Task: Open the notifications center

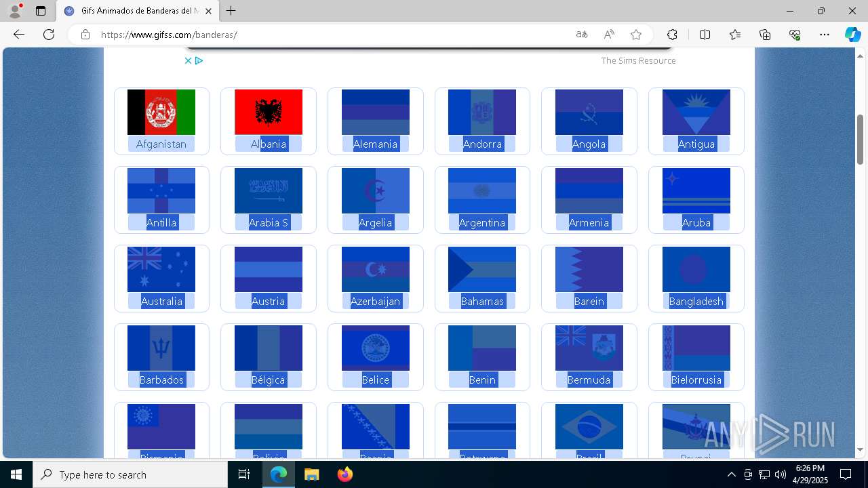Action: 846,474
